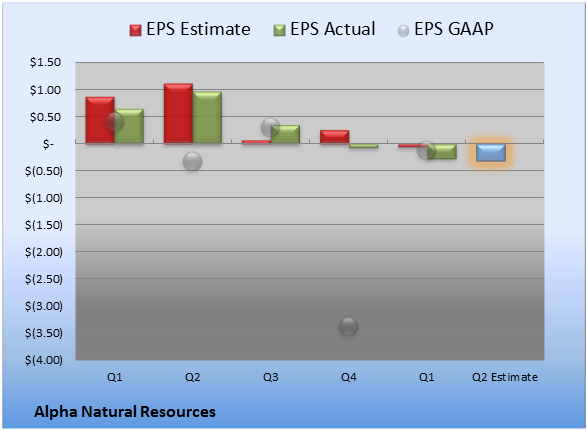Select the 'EPS Actual' legend label
Screen dimensions: 587x430
pyautogui.click(x=333, y=29)
